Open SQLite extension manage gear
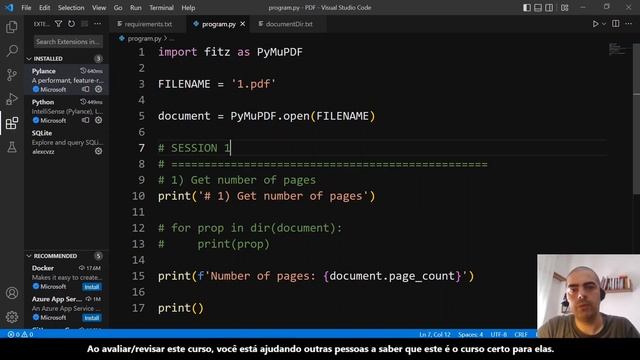The image size is (640, 360). pos(98,151)
